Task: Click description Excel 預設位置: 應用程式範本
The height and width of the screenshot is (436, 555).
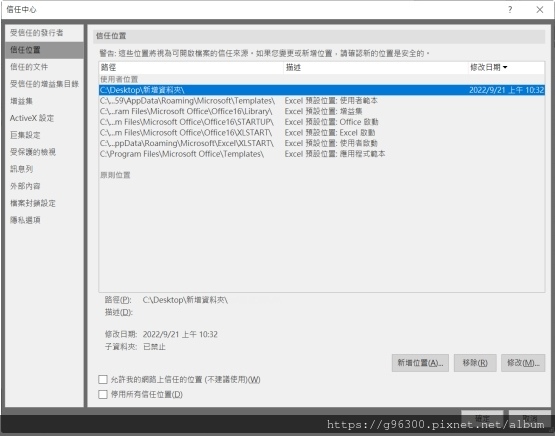Action: click(x=335, y=154)
